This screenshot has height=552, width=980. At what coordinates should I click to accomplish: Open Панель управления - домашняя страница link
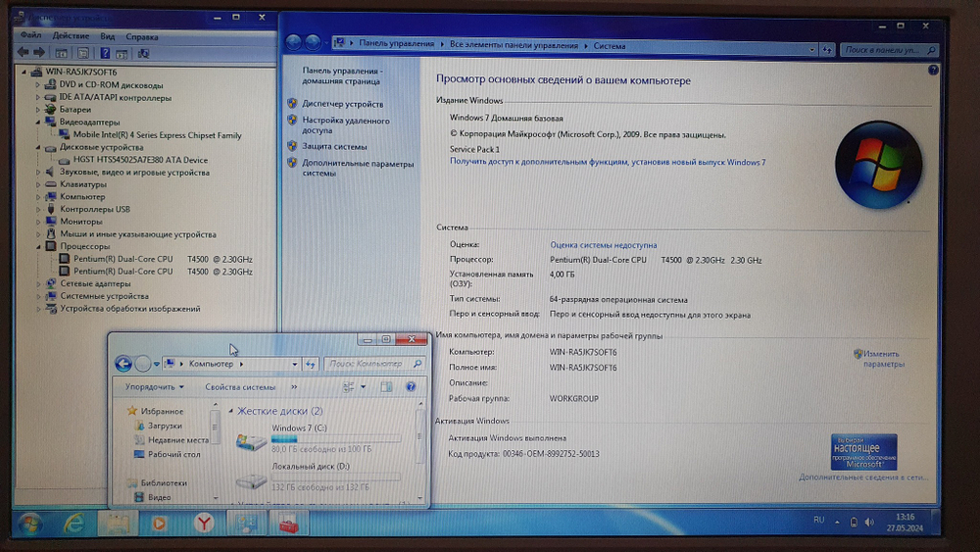(342, 75)
